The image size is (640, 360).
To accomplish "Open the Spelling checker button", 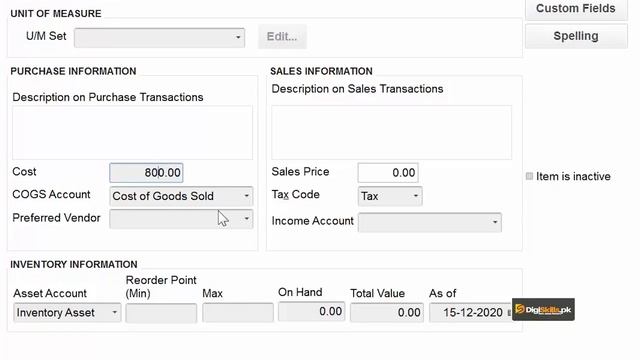I will [x=576, y=36].
